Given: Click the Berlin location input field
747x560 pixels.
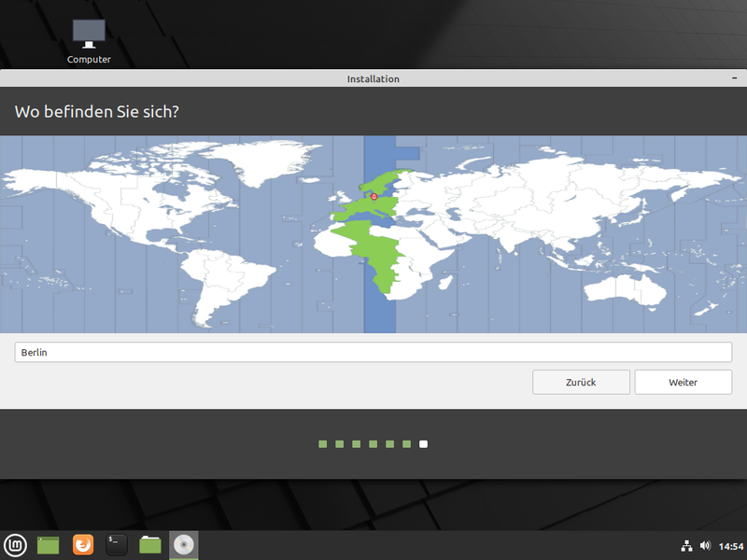Looking at the screenshot, I should tap(373, 352).
